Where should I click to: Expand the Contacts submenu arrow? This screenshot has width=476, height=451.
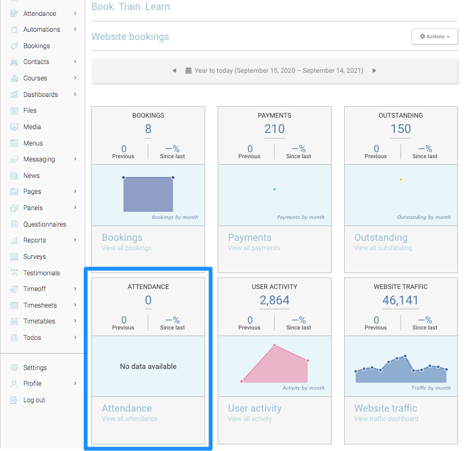[75, 62]
